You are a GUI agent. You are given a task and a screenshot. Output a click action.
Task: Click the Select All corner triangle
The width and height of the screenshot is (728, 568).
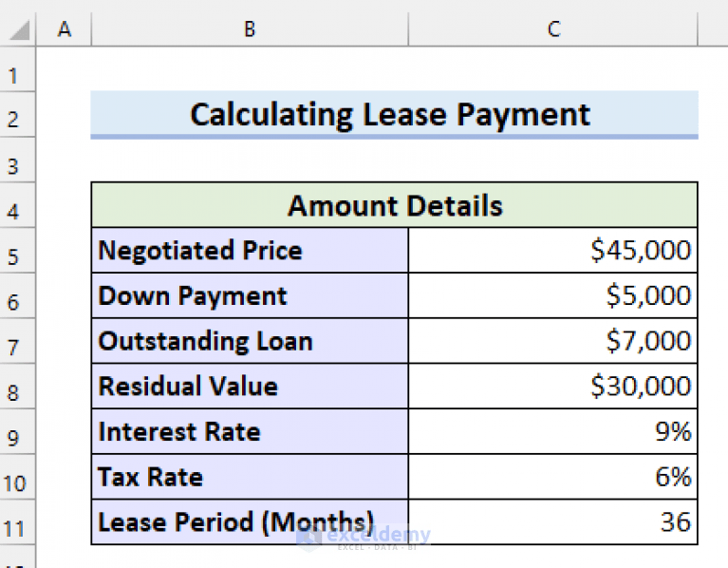[x=19, y=29]
